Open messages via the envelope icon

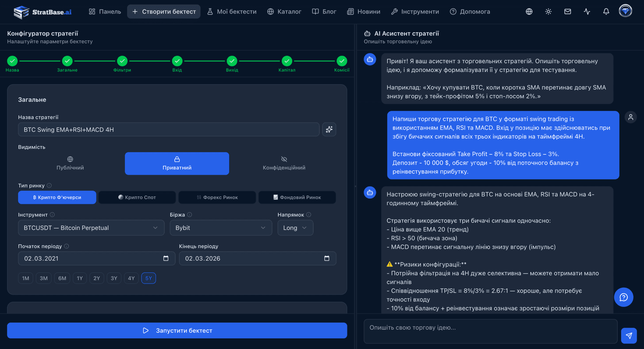point(567,11)
